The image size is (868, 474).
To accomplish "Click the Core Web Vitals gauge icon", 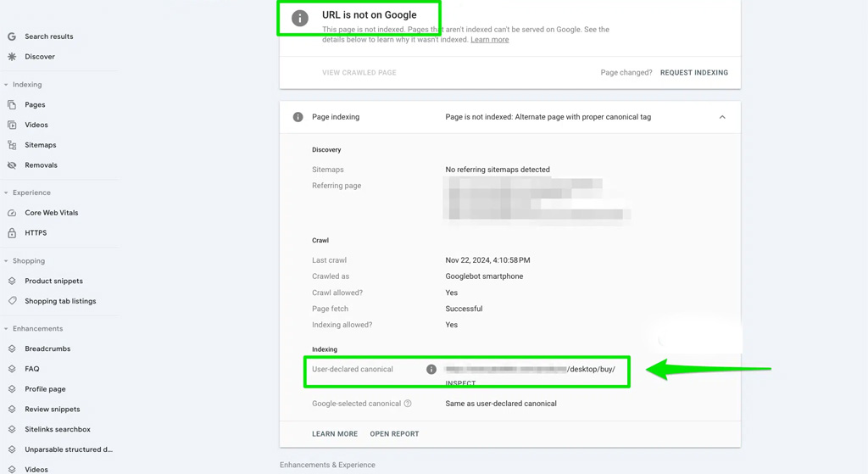I will [12, 213].
